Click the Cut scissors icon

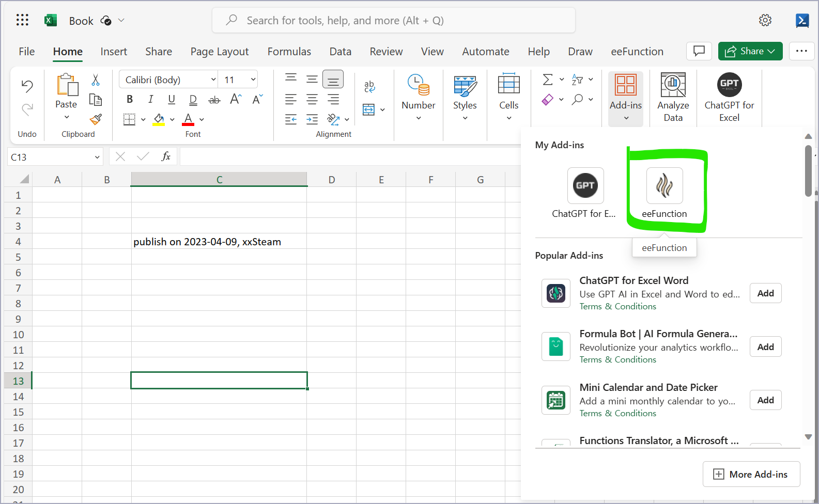coord(96,80)
